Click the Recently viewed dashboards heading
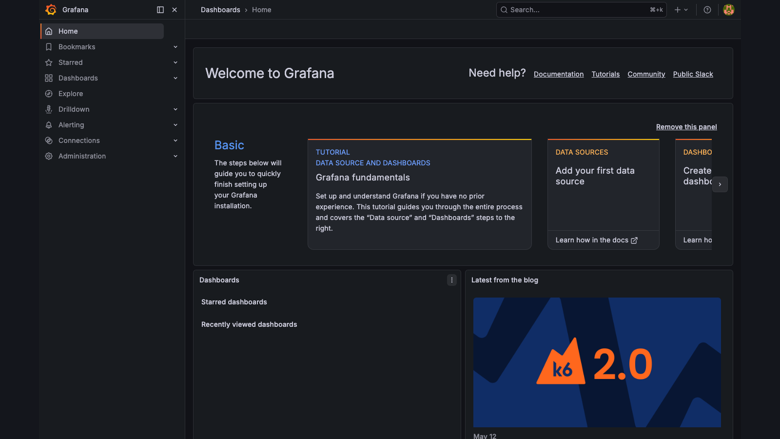 [249, 324]
